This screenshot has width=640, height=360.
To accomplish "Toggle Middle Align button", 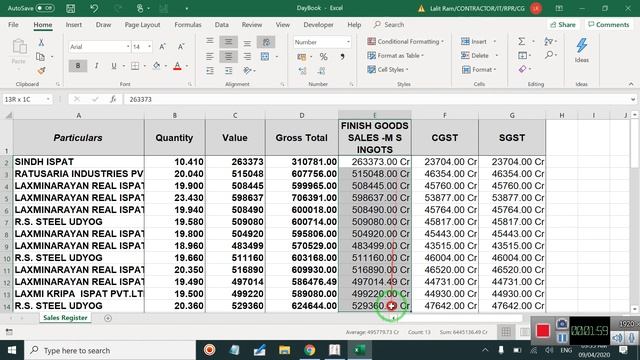I will (228, 42).
